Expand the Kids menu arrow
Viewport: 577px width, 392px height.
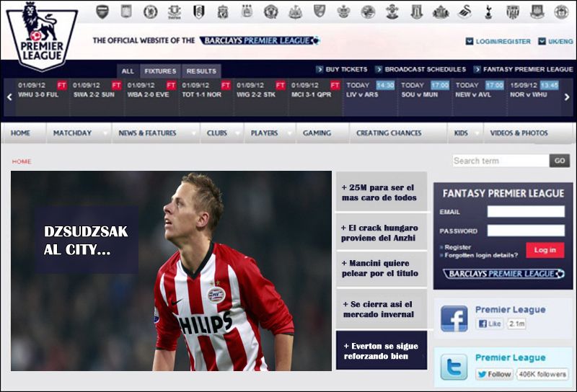[477, 133]
